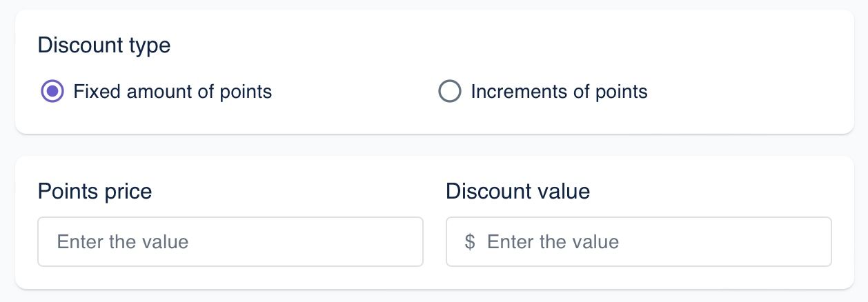Click the gray page background between the cards

pos(434,145)
